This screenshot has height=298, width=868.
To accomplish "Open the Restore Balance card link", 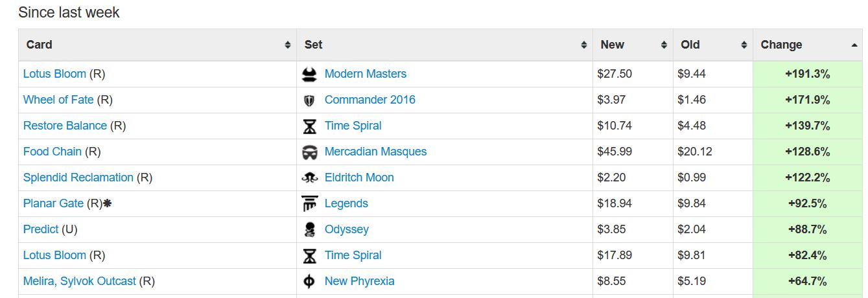I will 65,126.
